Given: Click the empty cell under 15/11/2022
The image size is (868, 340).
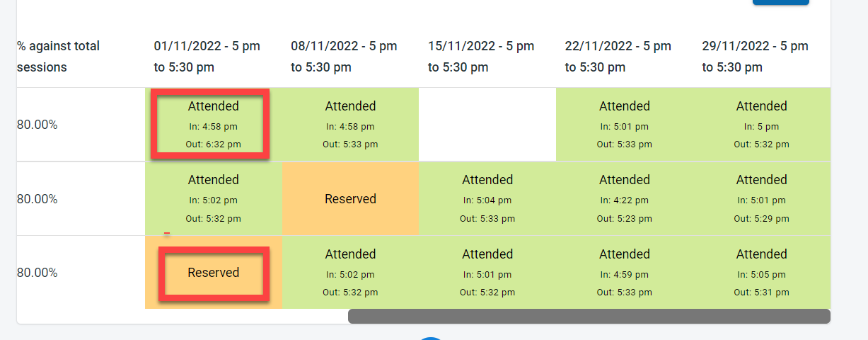Looking at the screenshot, I should [487, 124].
